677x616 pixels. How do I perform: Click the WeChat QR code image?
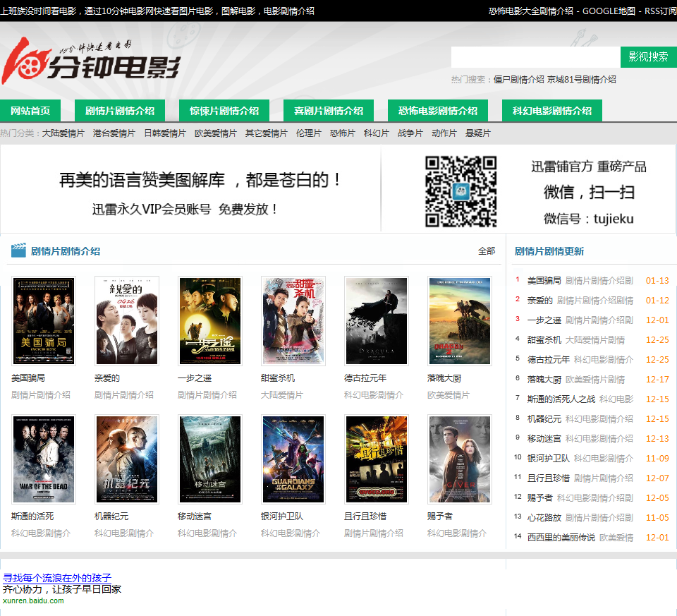(461, 191)
